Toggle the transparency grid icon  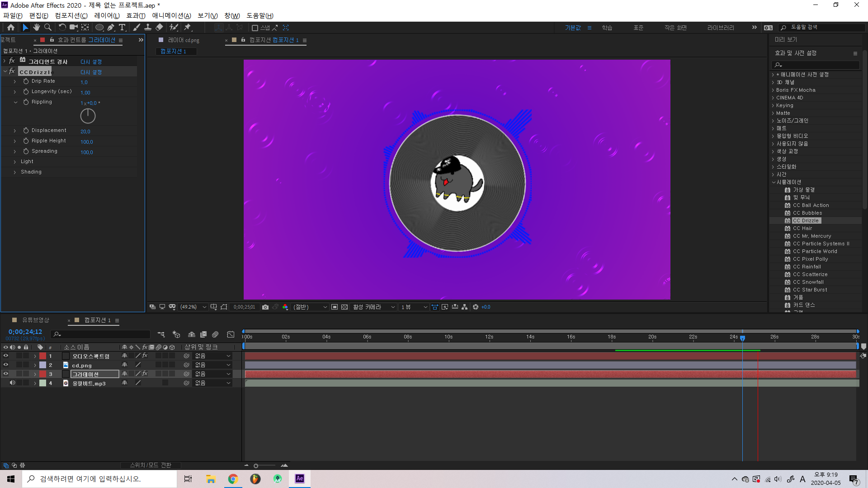[x=344, y=307]
